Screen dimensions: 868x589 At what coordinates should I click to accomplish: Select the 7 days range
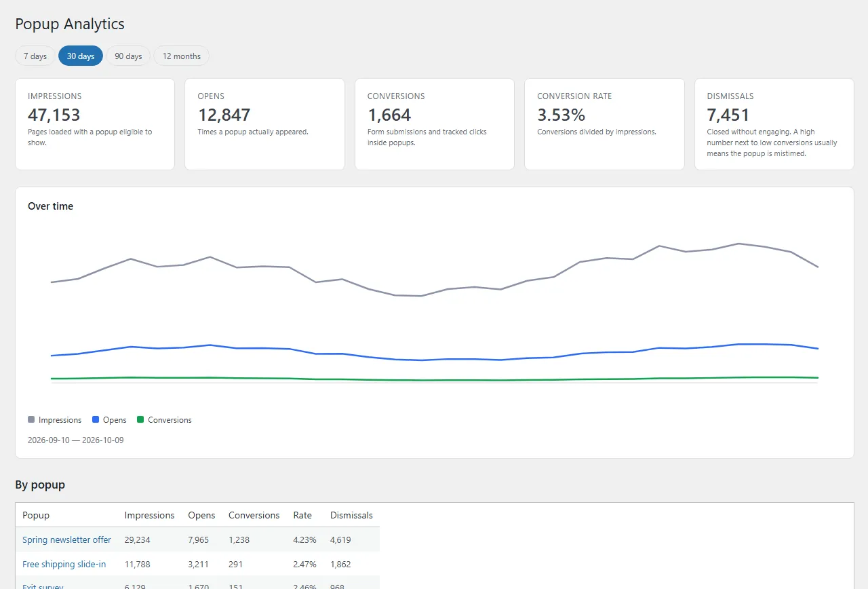35,56
